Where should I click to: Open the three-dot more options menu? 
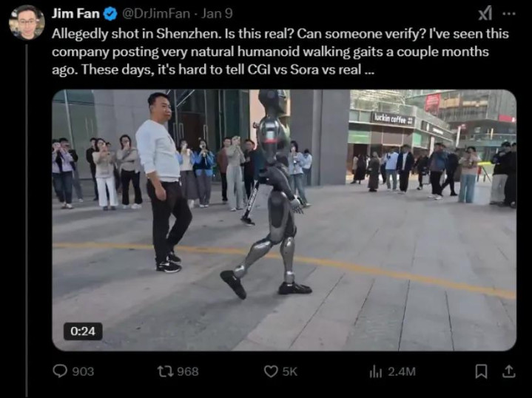509,14
